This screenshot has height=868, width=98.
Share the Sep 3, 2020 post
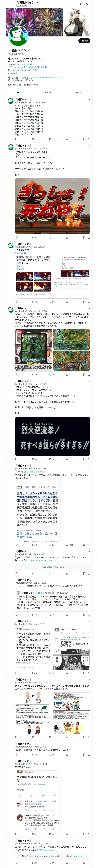[89, 139]
